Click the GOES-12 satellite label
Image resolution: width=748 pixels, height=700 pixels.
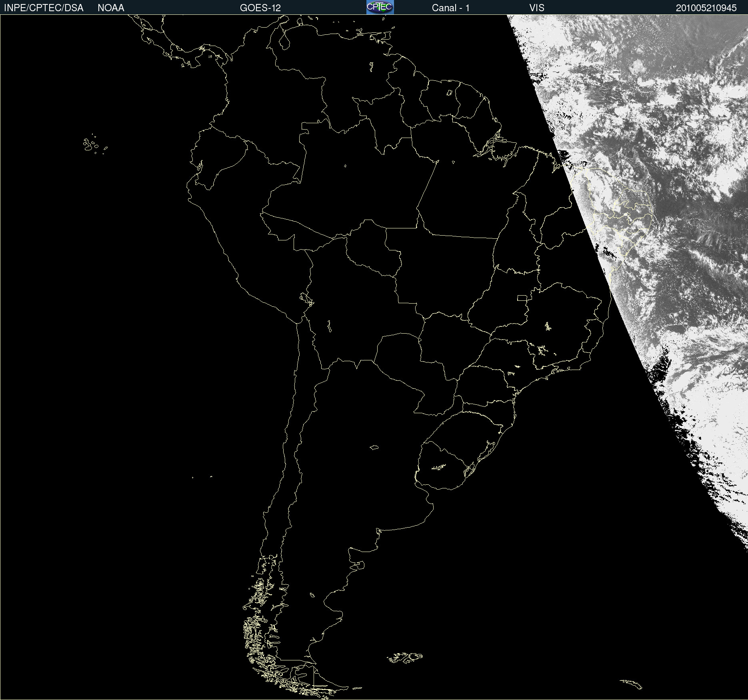tap(260, 8)
